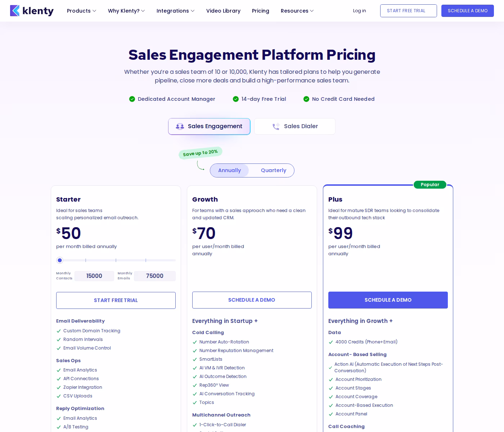Image resolution: width=504 pixels, height=432 pixels.
Task: Click green check icon beside Dedicated Account Manager
Action: 132,99
